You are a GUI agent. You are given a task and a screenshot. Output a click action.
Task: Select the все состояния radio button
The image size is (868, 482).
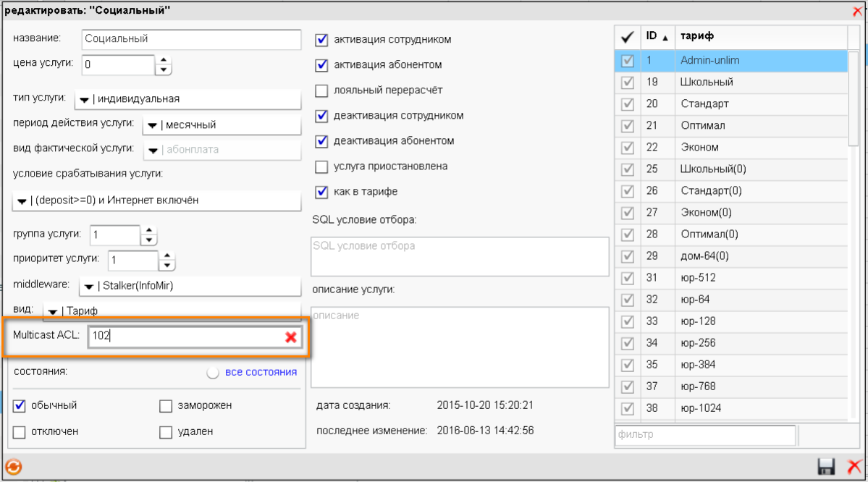coord(213,373)
